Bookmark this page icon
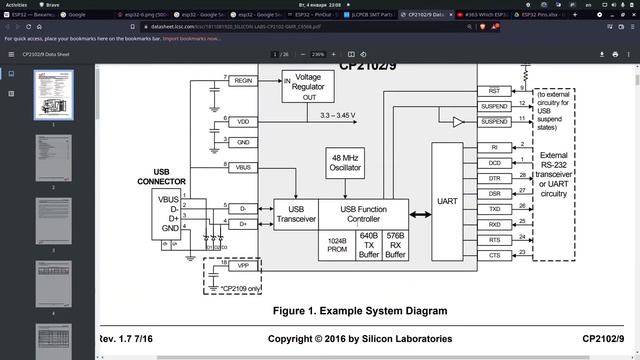The width and height of the screenshot is (640, 360). click(x=133, y=27)
